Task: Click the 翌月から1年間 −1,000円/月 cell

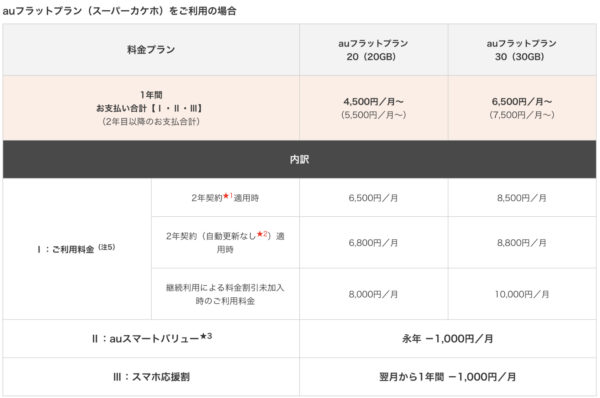Action: pyautogui.click(x=448, y=377)
